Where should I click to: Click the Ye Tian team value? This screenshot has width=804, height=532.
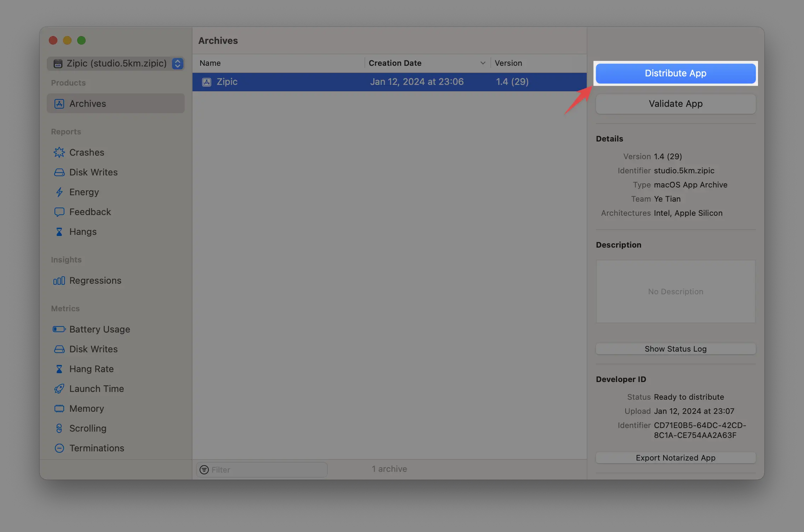(x=667, y=199)
